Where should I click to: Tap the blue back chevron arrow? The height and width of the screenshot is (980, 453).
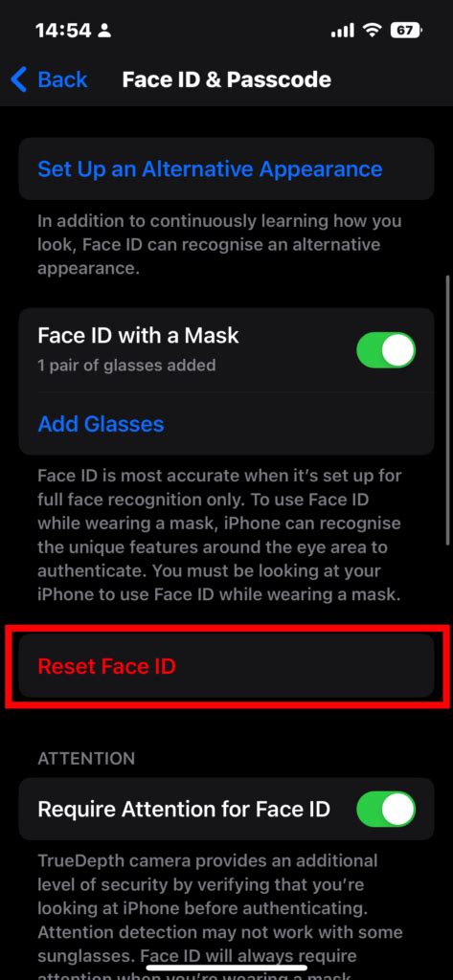point(19,80)
